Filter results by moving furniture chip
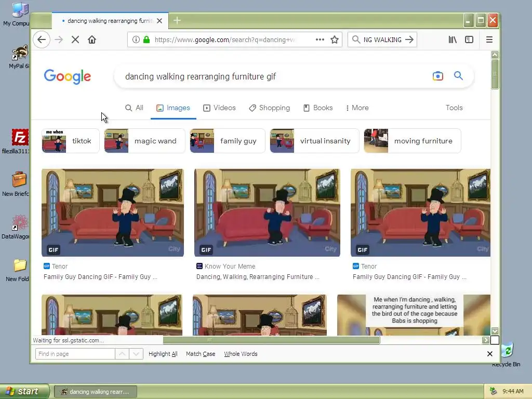This screenshot has height=399, width=532. (x=413, y=141)
